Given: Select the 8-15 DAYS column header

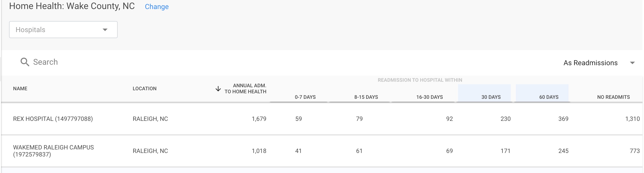Looking at the screenshot, I should [366, 97].
